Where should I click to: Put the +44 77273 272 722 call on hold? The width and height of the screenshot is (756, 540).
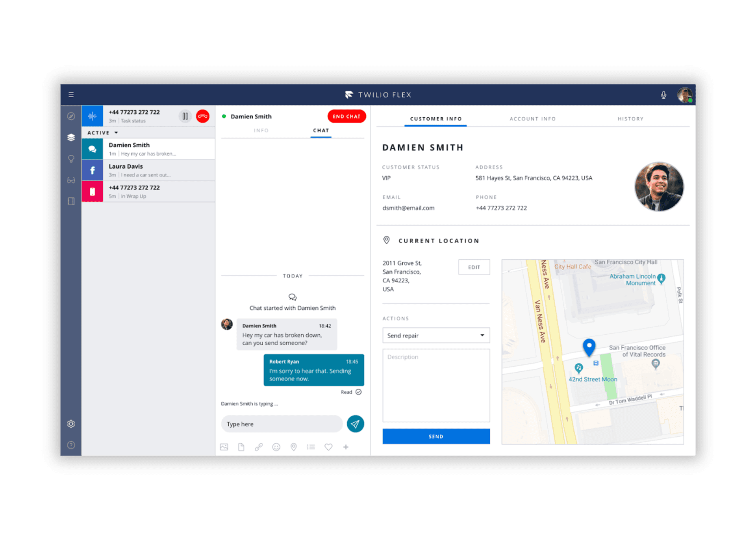point(185,116)
